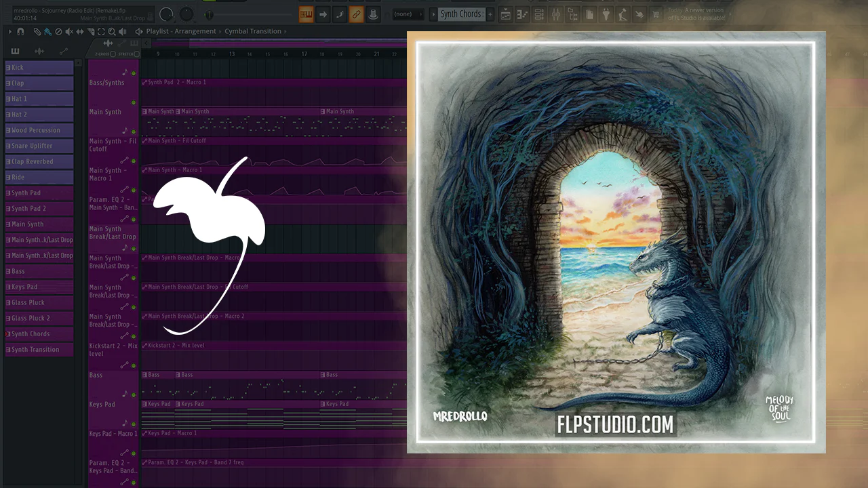Click the left knob in the top toolbar
The width and height of the screenshot is (868, 488).
click(166, 14)
